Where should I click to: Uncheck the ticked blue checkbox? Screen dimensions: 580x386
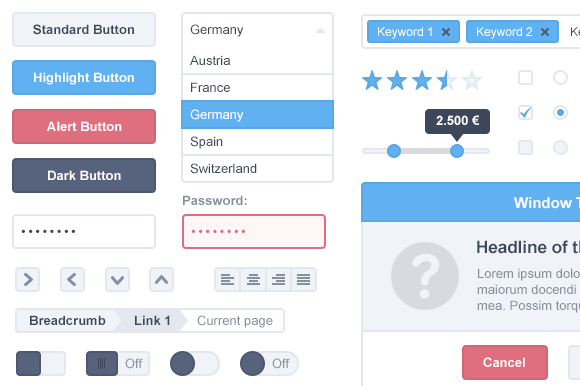click(x=525, y=112)
